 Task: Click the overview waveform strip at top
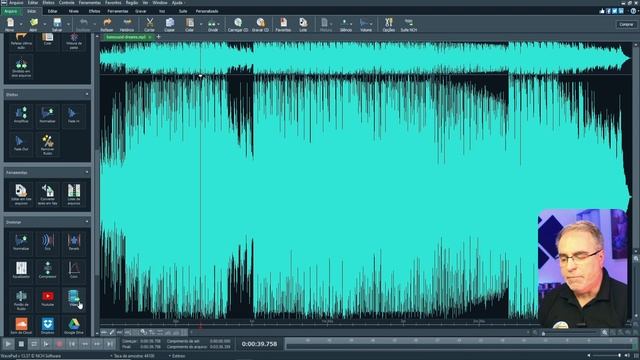pos(365,58)
